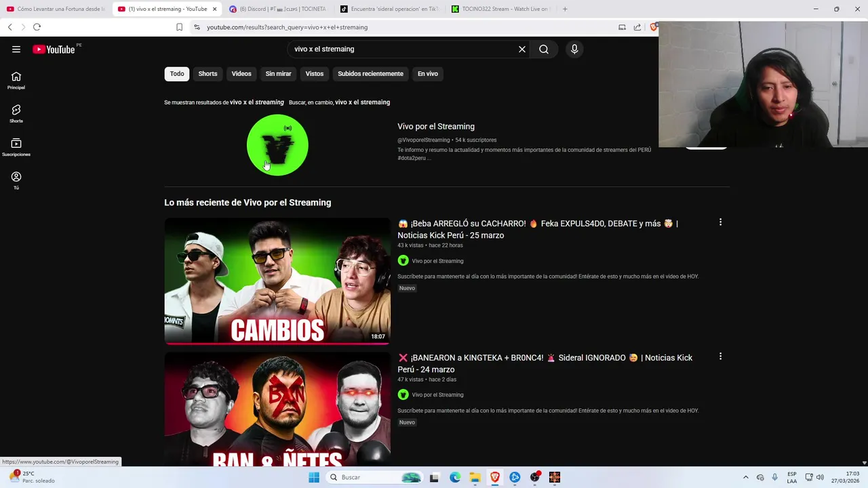Screen dimensions: 868x488
Task: Click channel name under Beba ARREGLÓ video
Action: click(437, 261)
